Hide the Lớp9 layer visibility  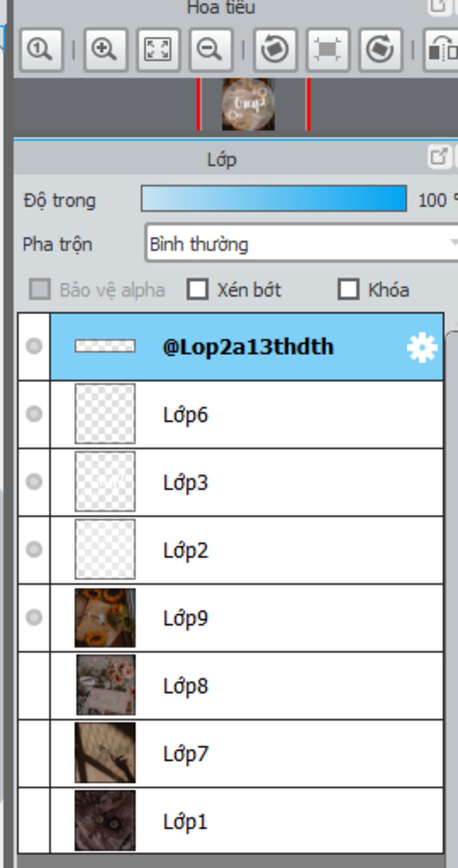34,618
